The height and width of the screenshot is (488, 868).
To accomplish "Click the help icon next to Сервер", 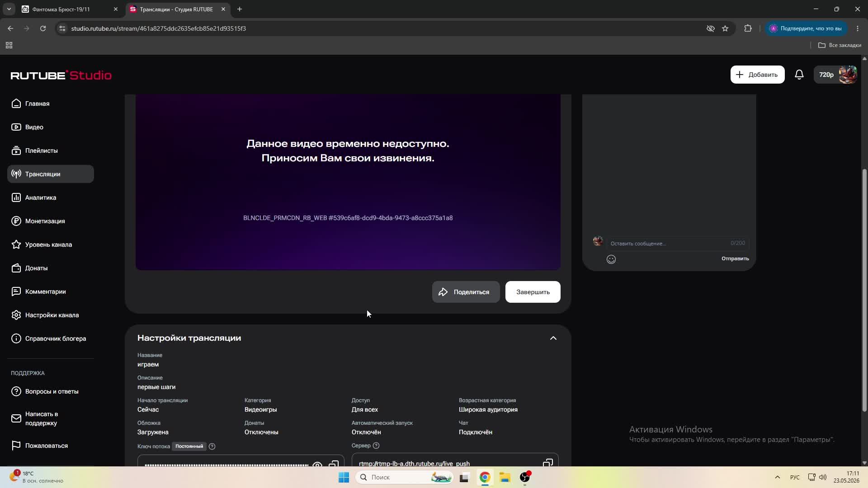I will [376, 446].
